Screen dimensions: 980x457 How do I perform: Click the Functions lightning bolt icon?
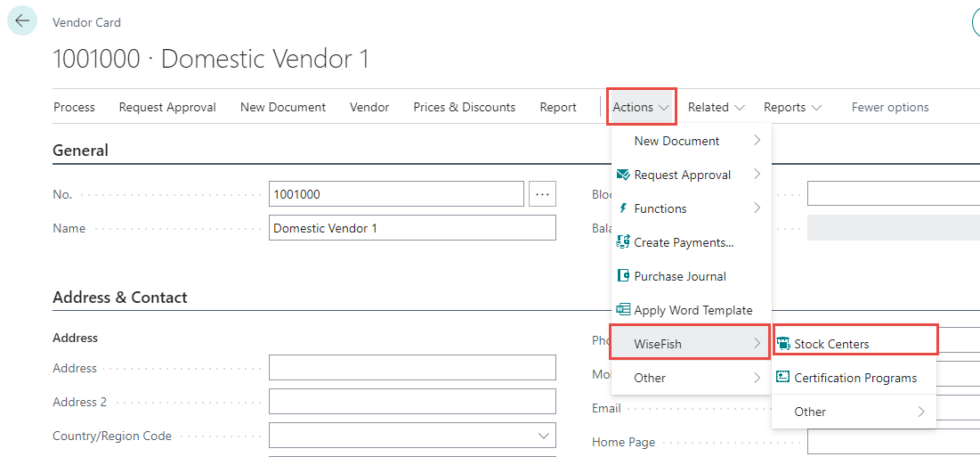623,208
